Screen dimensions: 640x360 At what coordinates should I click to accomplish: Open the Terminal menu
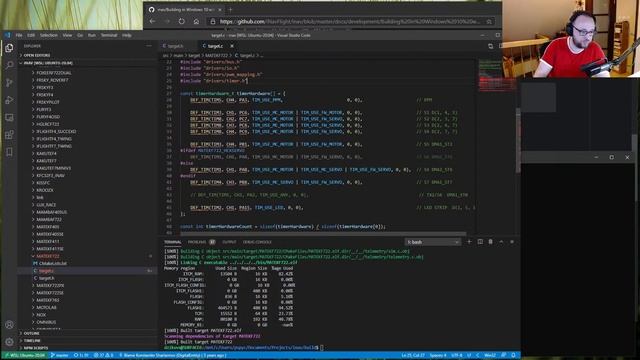[x=109, y=36]
